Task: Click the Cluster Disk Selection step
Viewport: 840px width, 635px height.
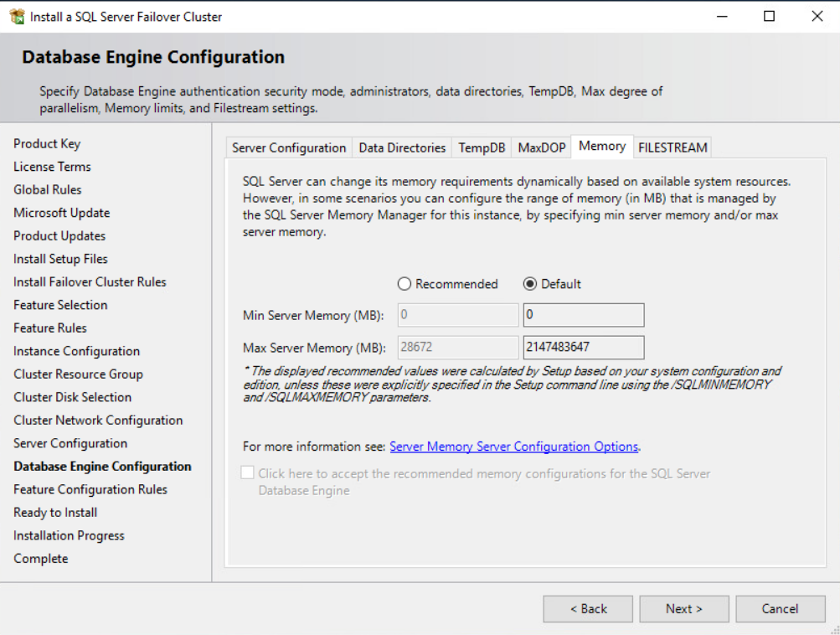Action: pos(72,397)
